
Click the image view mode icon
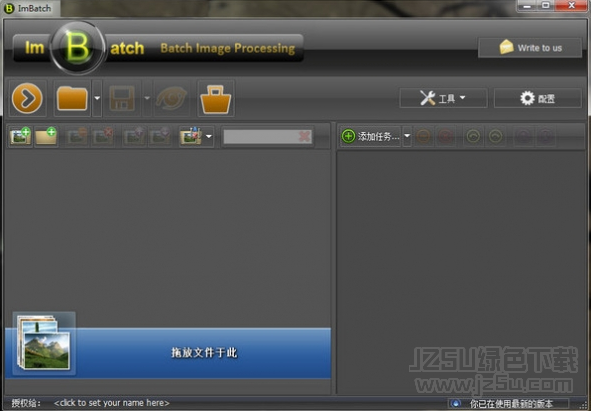[191, 136]
